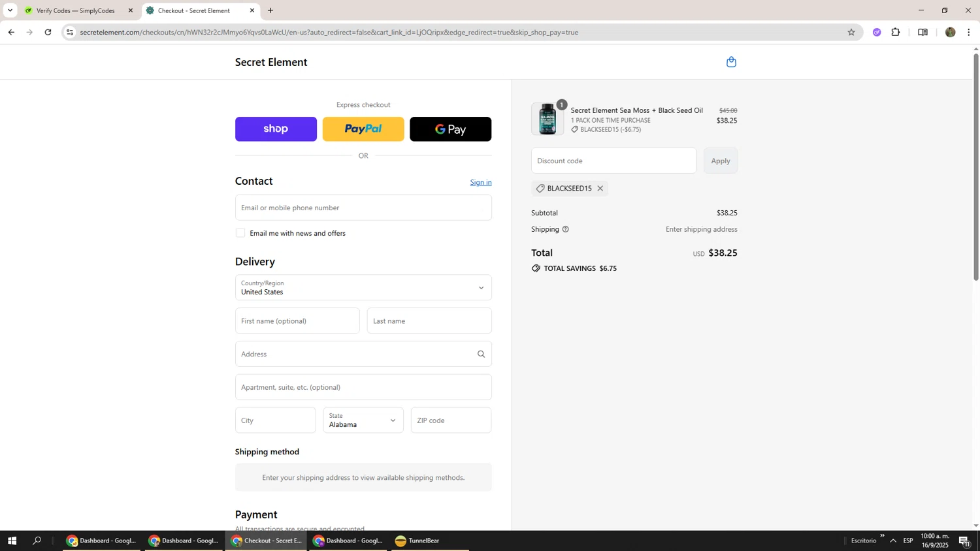Click Apply discount button
Image resolution: width=980 pixels, height=551 pixels.
tap(721, 161)
